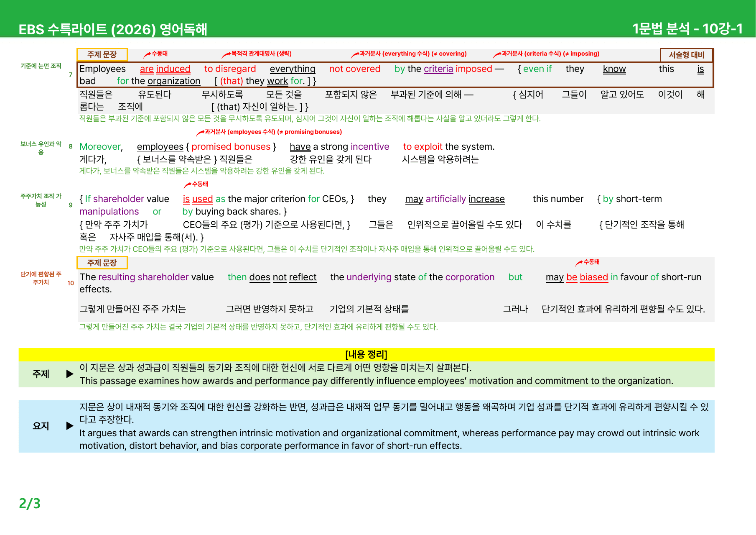Click the sentence starting 'This passage examines how awards'

click(376, 381)
